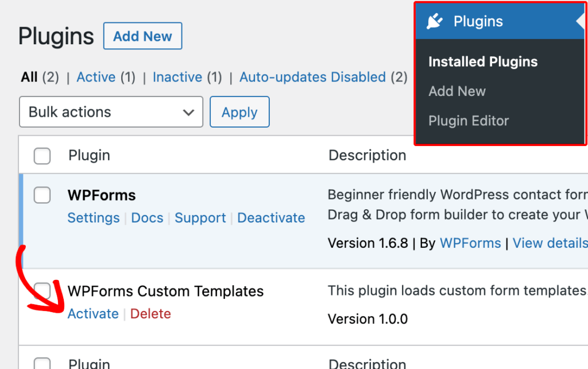The image size is (588, 369).
Task: Show Inactive plugins filter
Action: (x=177, y=77)
